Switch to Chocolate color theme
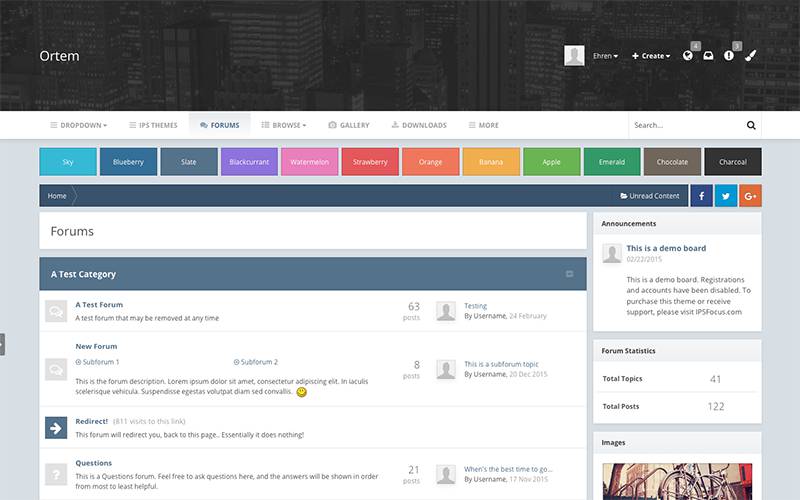800x500 pixels. point(672,162)
